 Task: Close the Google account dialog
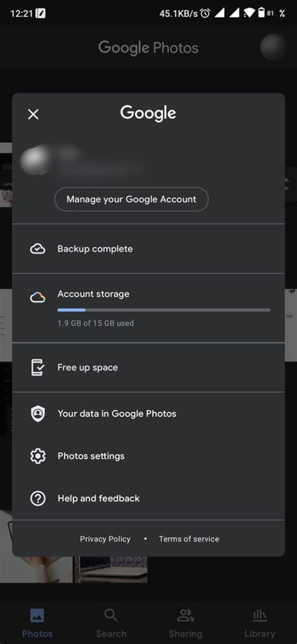coord(33,114)
